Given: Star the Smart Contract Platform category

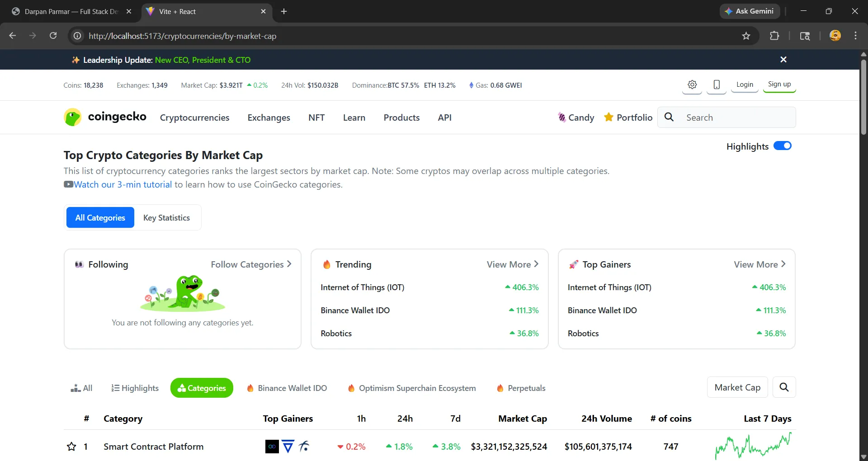Looking at the screenshot, I should pyautogui.click(x=71, y=447).
